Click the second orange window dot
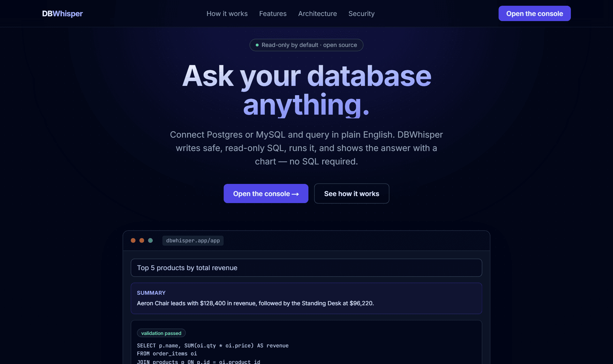The height and width of the screenshot is (364, 613). [142, 240]
